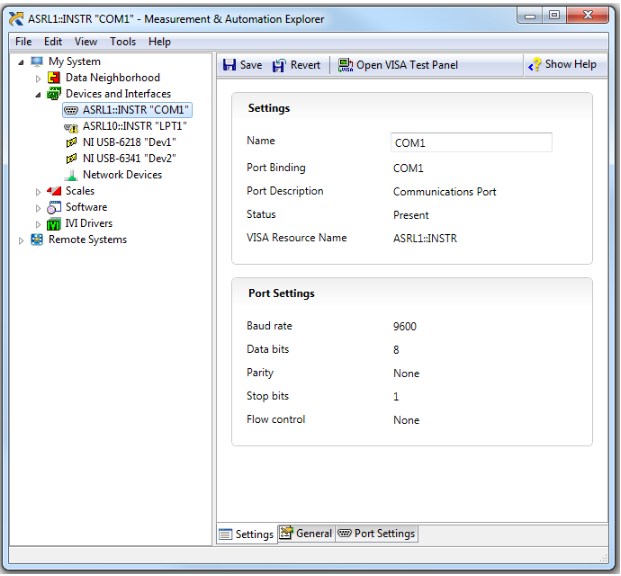This screenshot has width=621, height=576.
Task: Click the NI USB-6341 device icon
Action: pyautogui.click(x=71, y=159)
